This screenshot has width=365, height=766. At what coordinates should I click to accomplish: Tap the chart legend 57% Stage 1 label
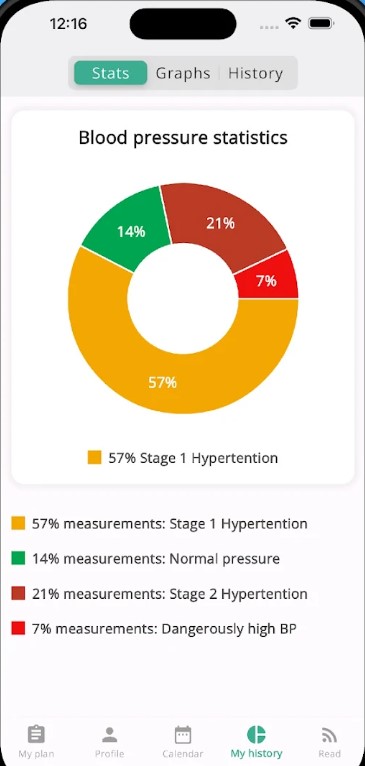[x=193, y=458]
